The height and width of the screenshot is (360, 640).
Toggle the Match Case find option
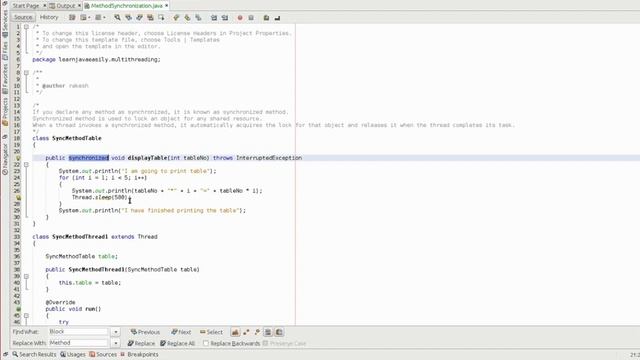(235, 332)
